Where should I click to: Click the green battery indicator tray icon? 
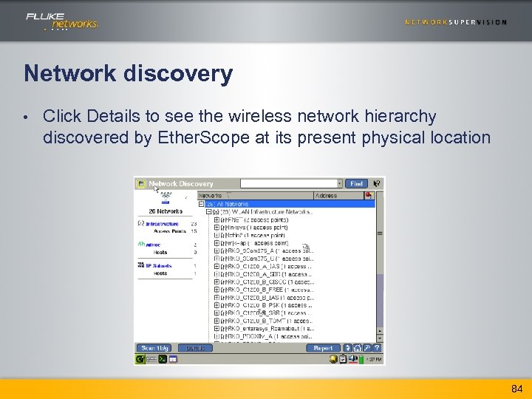tap(361, 359)
